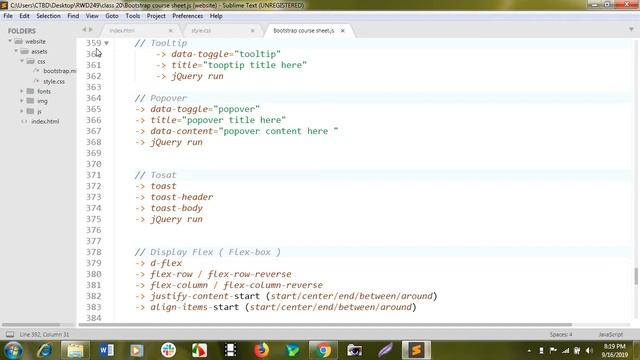This screenshot has height=360, width=640.
Task: Fold code at line 359 arrow
Action: 107,43
